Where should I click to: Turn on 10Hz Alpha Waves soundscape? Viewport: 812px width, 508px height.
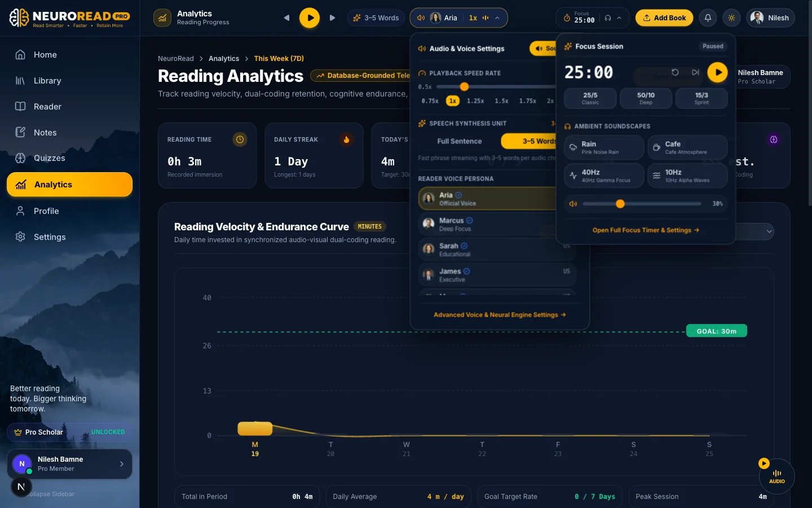pyautogui.click(x=687, y=176)
